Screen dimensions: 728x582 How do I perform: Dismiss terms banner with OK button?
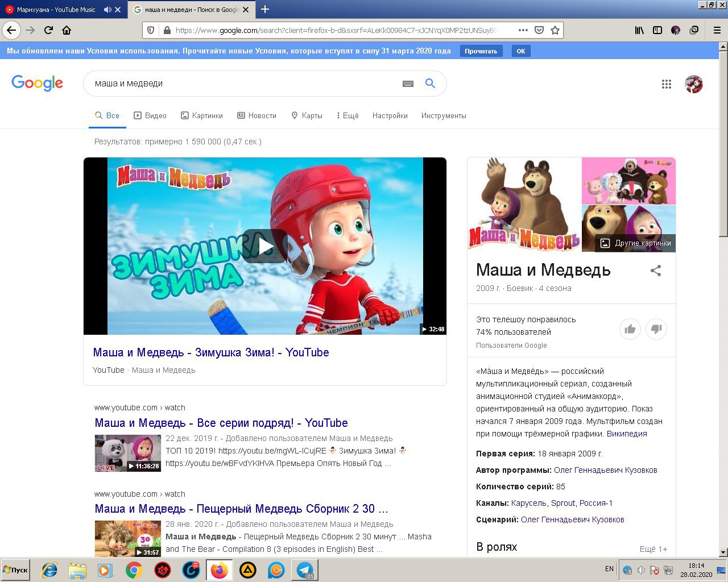click(521, 51)
